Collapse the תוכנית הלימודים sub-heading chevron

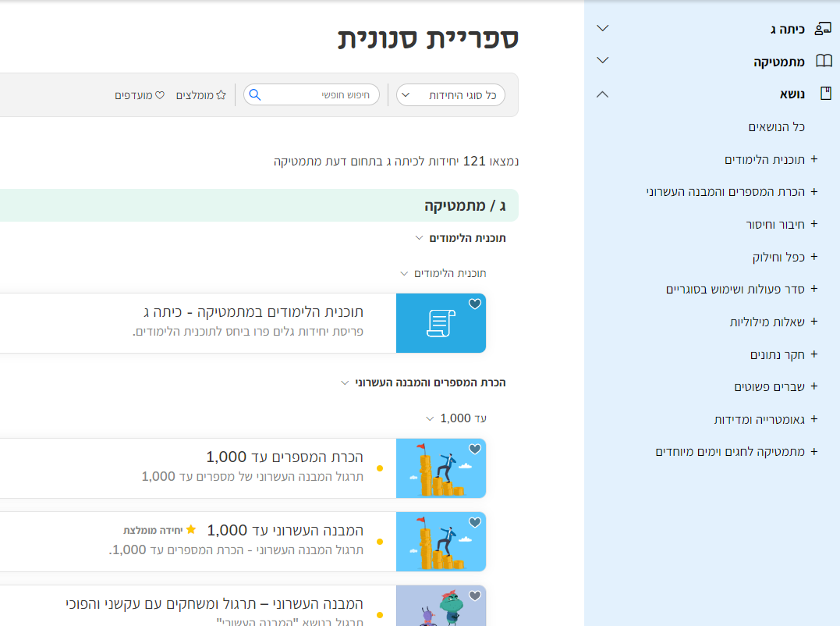click(404, 273)
